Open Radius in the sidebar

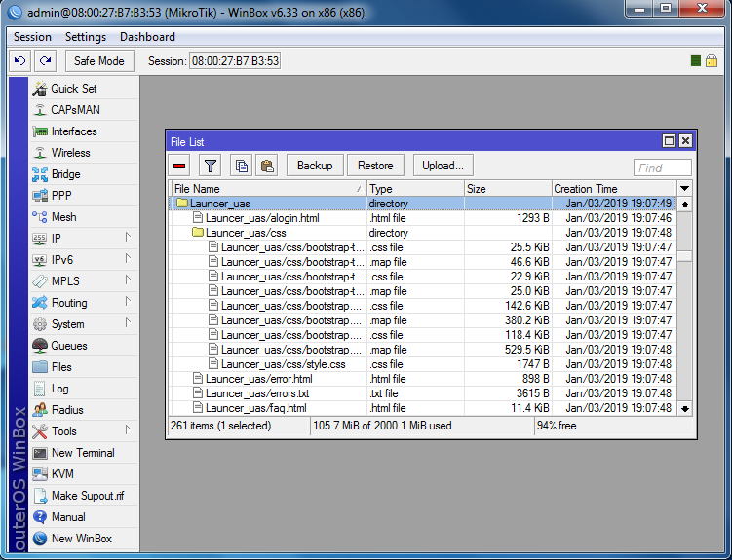tap(85, 410)
